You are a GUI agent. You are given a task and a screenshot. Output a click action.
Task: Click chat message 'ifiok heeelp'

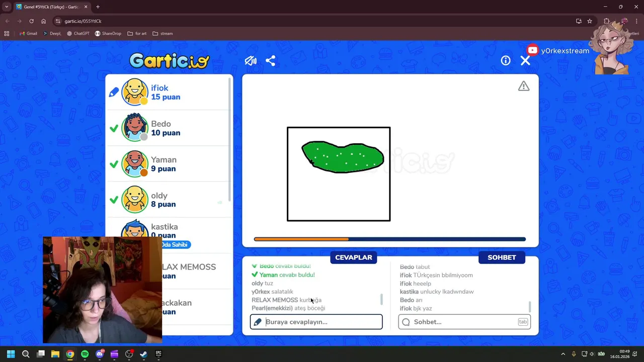tap(416, 284)
